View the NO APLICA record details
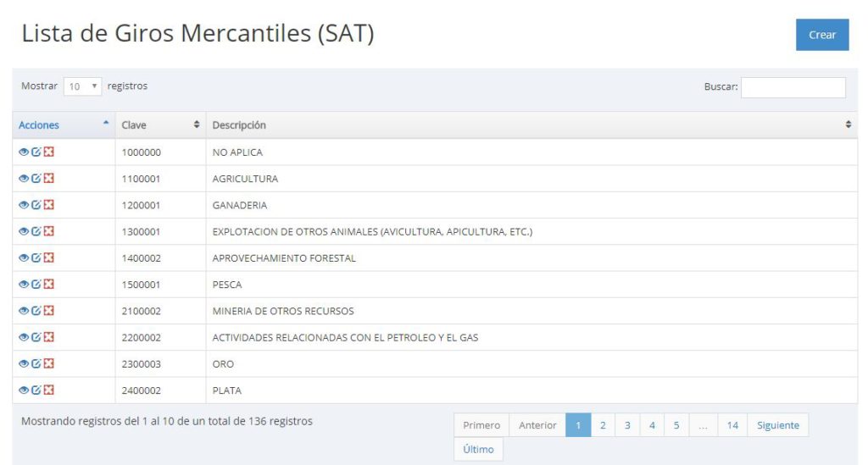This screenshot has height=465, width=868. click(x=23, y=152)
